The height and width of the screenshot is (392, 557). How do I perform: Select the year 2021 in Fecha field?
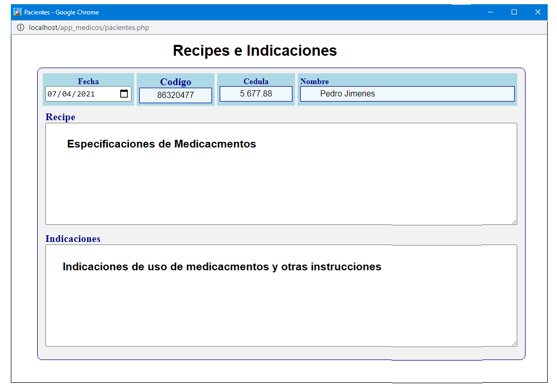pyautogui.click(x=86, y=94)
